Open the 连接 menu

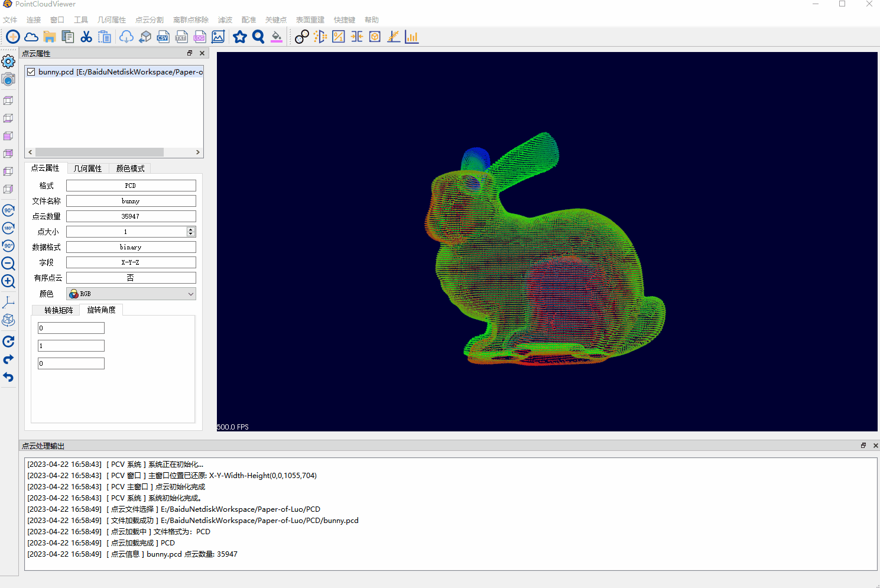coord(34,20)
